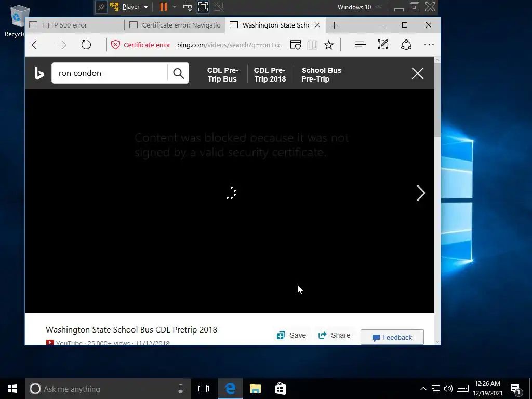The image size is (532, 399).
Task: Click the bing.com address bar URL
Action: tap(229, 45)
